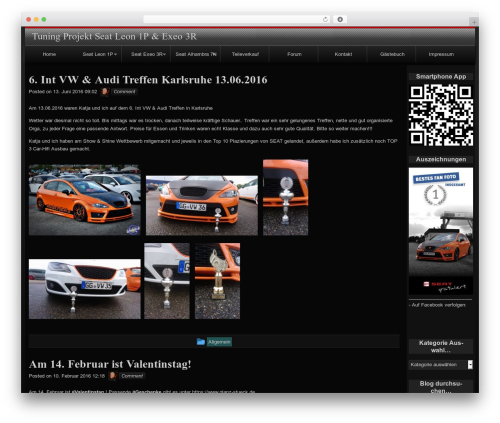Open the Kategorie auswählen dropdown
This screenshot has width=500, height=423.
(x=441, y=365)
